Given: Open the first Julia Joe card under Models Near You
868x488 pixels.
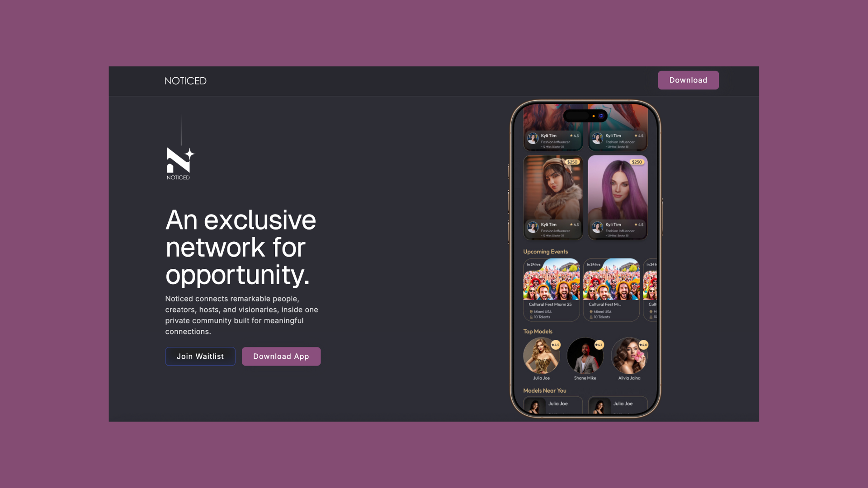Looking at the screenshot, I should pyautogui.click(x=553, y=405).
